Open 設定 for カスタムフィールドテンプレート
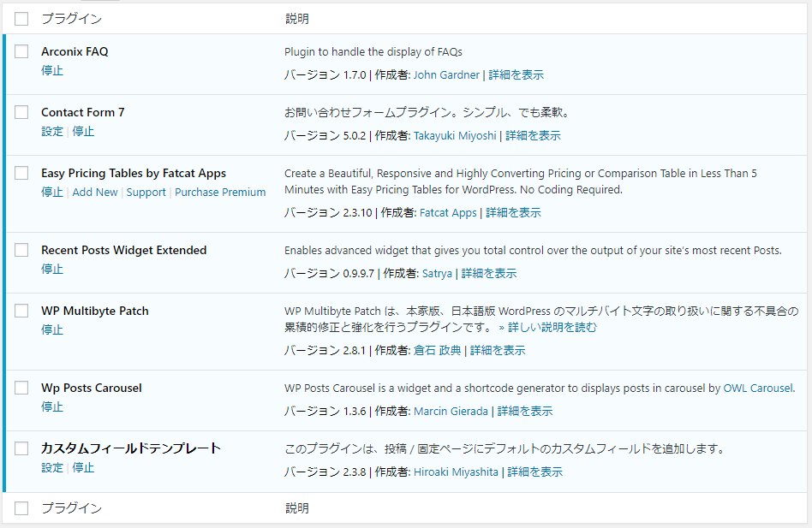This screenshot has width=812, height=528. tap(52, 467)
